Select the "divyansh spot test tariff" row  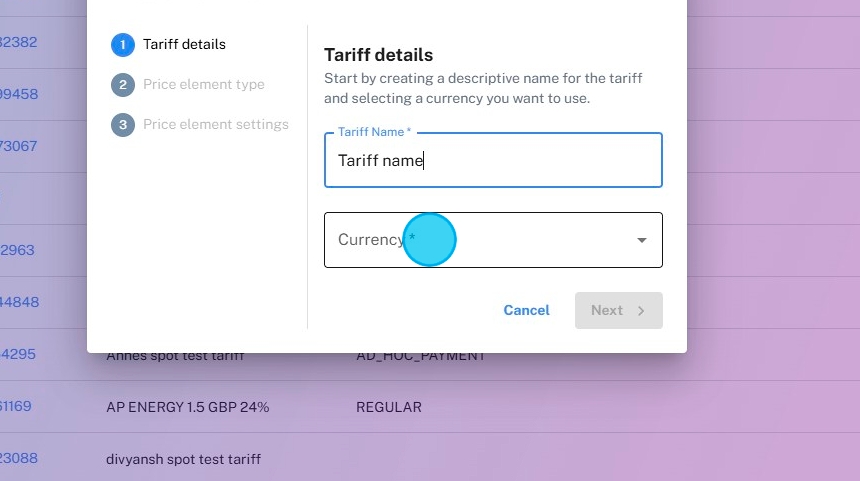(x=183, y=459)
